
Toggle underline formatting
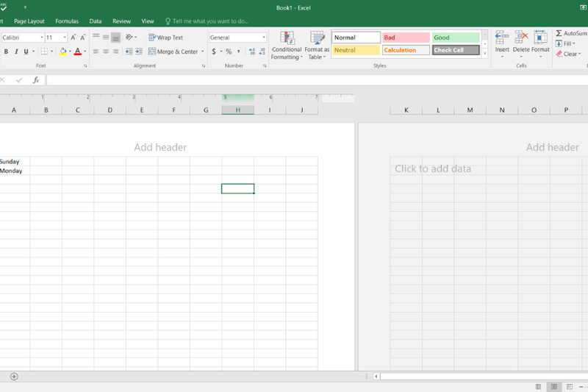(26, 51)
